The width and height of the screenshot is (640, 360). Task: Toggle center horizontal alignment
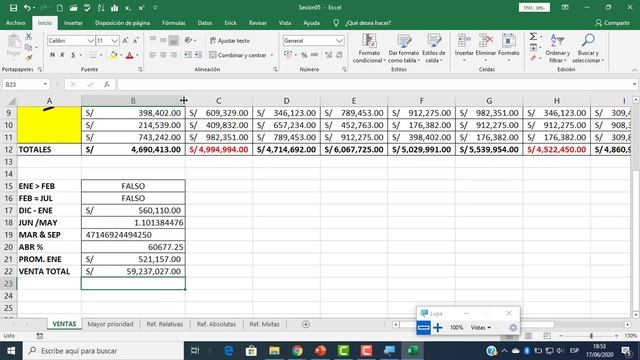tap(163, 55)
